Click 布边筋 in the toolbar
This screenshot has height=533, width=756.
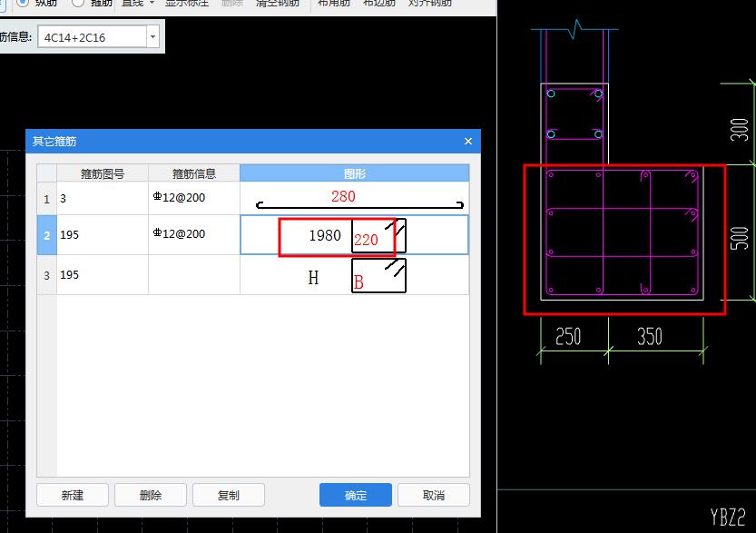379,3
